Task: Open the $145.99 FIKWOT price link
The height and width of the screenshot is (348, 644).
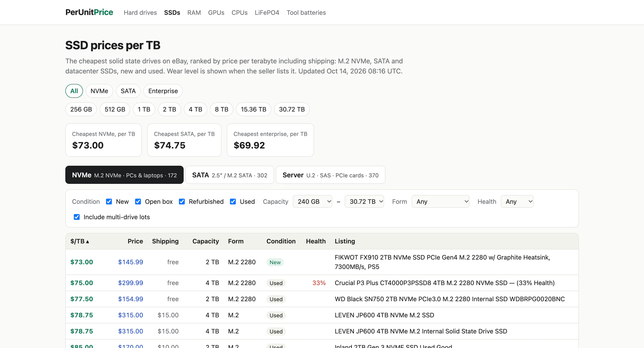Action: pos(130,262)
